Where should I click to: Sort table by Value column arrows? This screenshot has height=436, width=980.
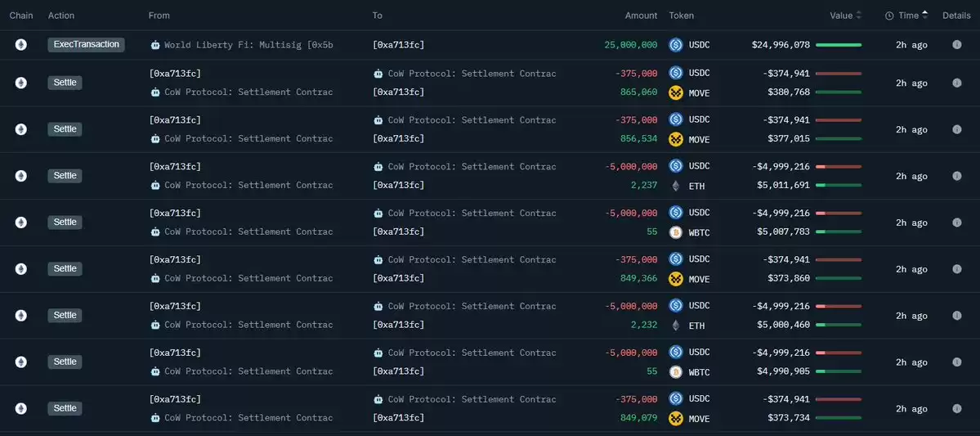coord(859,16)
